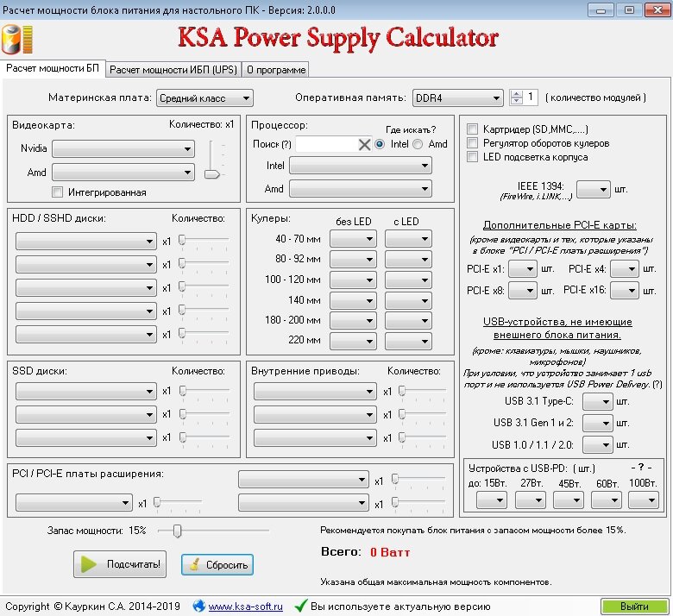Open the Intel processor dropdown
673x616 pixels.
(x=361, y=166)
